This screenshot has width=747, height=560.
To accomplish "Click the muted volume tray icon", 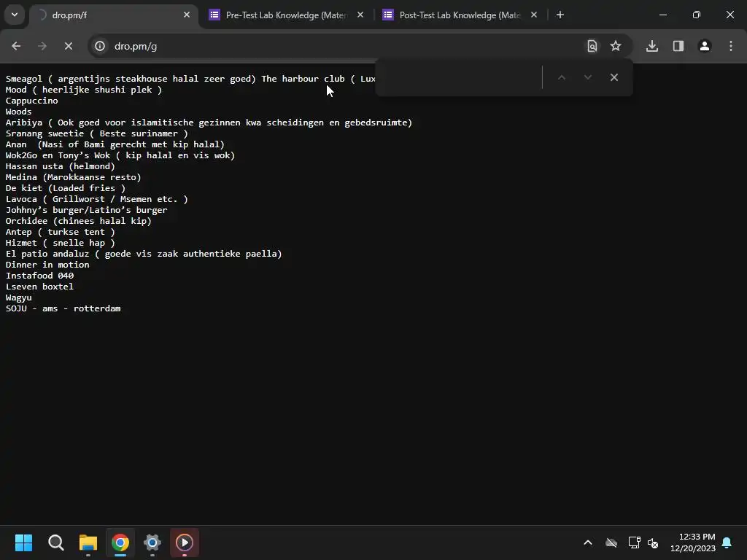I will click(x=653, y=542).
